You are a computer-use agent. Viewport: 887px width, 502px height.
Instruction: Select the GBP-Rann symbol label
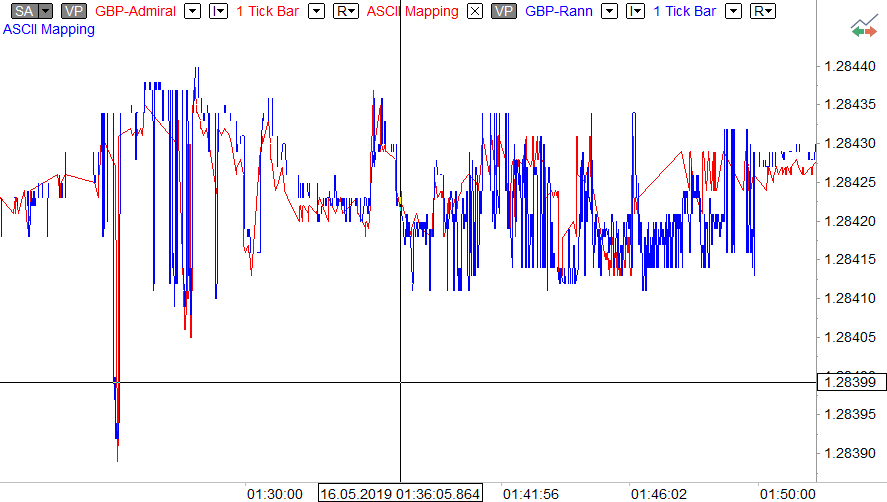coord(558,11)
